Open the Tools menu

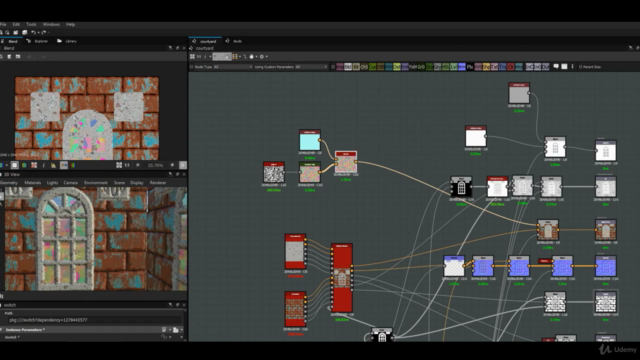coord(31,24)
